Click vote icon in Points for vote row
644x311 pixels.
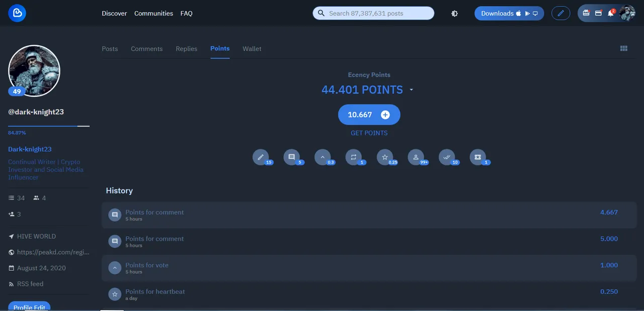pyautogui.click(x=115, y=268)
